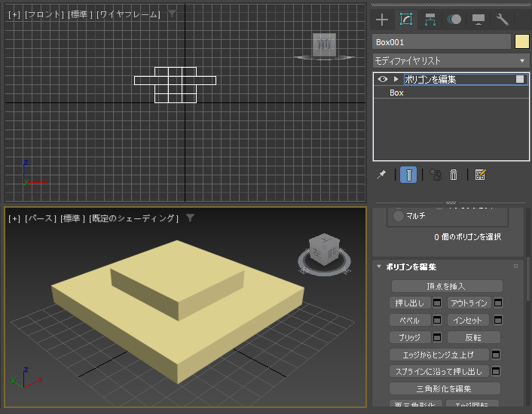Toggle Show End Result icon
The height and width of the screenshot is (414, 532).
(x=408, y=175)
